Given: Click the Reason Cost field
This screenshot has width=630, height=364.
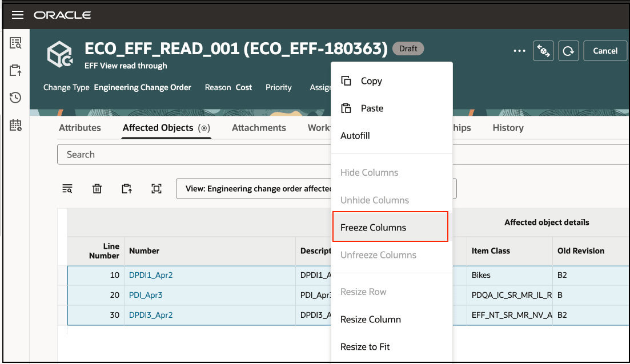Looking at the screenshot, I should [228, 87].
